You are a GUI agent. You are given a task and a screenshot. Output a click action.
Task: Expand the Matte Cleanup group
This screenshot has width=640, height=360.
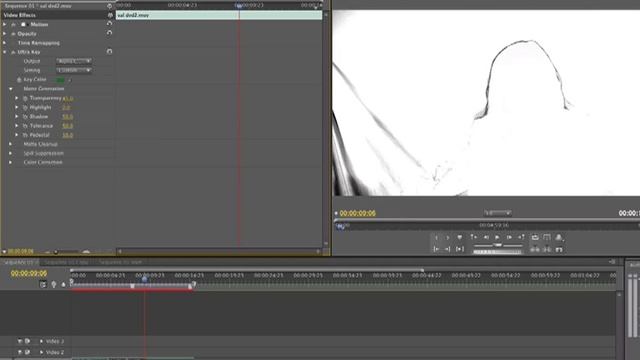tap(11, 144)
